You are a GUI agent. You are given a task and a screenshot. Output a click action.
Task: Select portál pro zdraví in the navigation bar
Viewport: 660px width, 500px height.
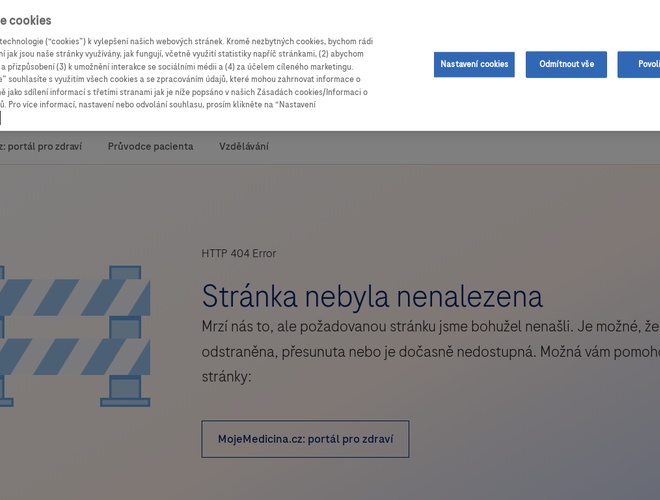pyautogui.click(x=42, y=146)
